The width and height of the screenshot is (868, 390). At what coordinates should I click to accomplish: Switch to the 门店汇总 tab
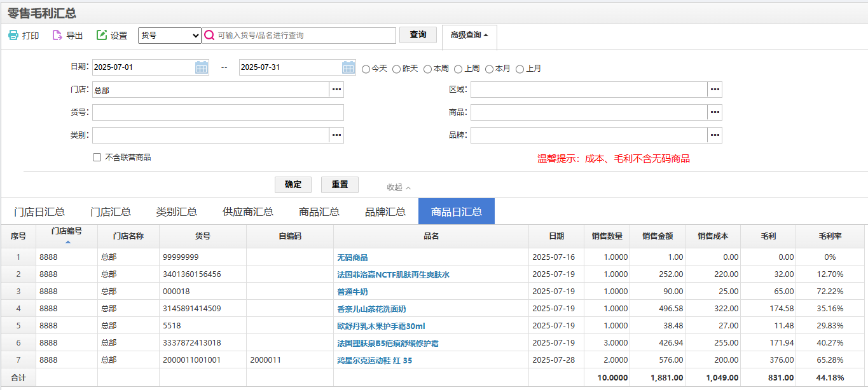(x=111, y=212)
